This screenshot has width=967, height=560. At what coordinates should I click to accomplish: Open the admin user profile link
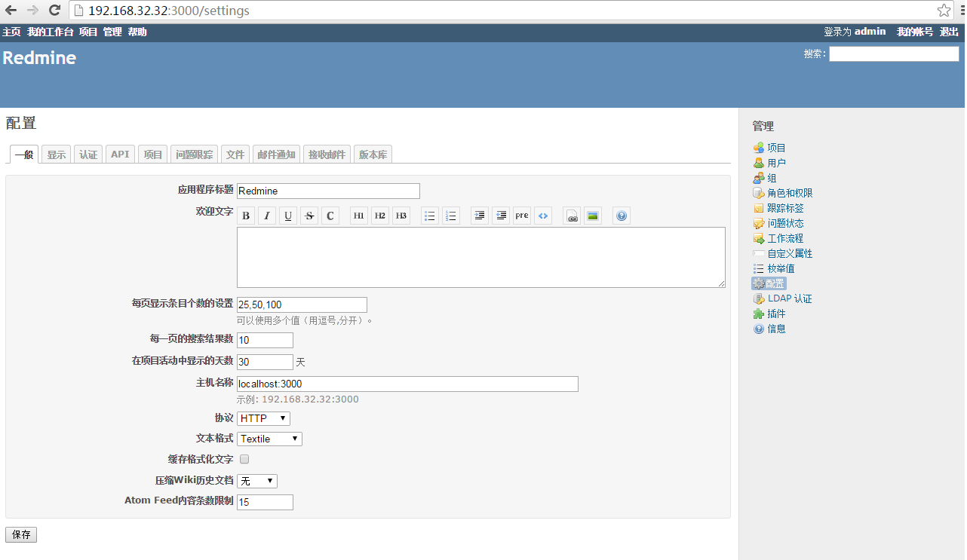870,32
